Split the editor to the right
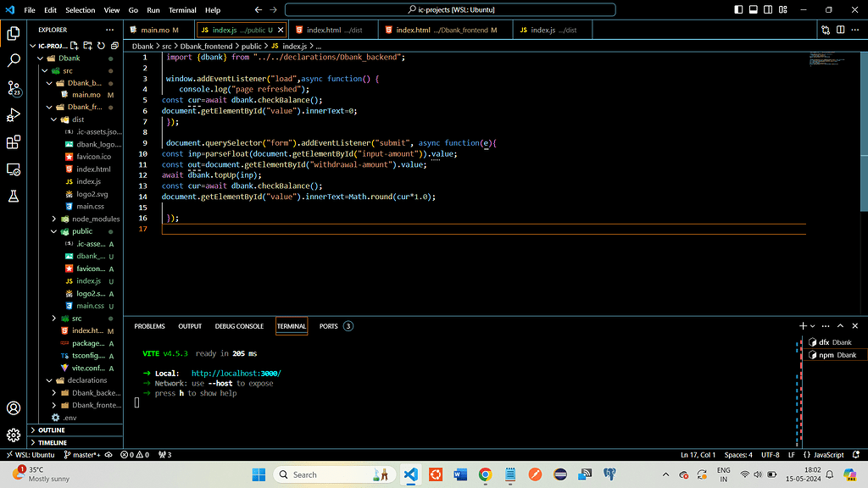Screen dimensions: 868x488 tap(840, 30)
